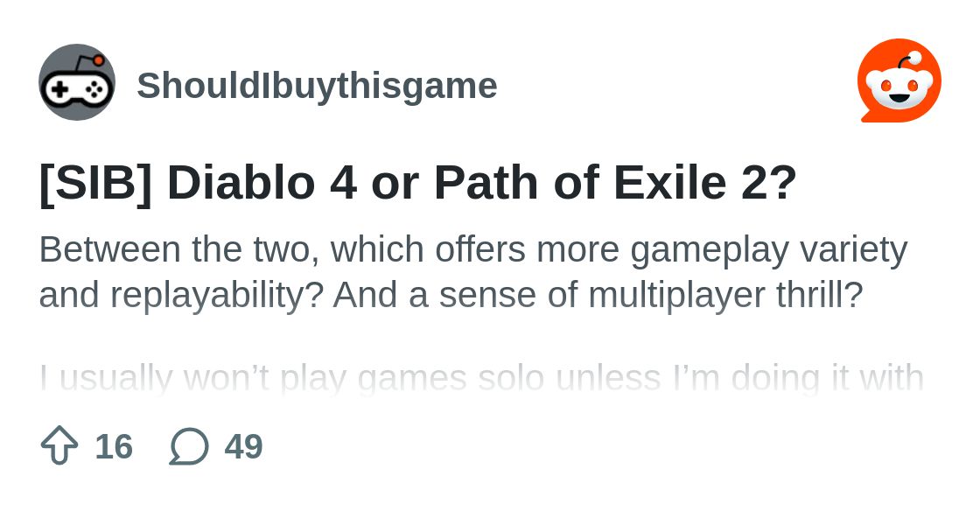Click Snoo's antenna on the Reddit logo

point(908,61)
